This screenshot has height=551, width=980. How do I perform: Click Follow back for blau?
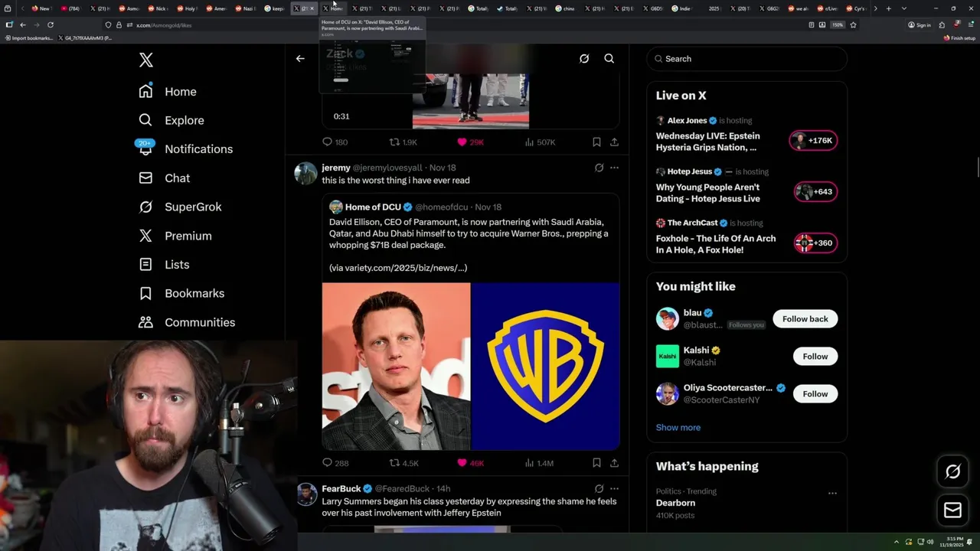[x=805, y=319]
